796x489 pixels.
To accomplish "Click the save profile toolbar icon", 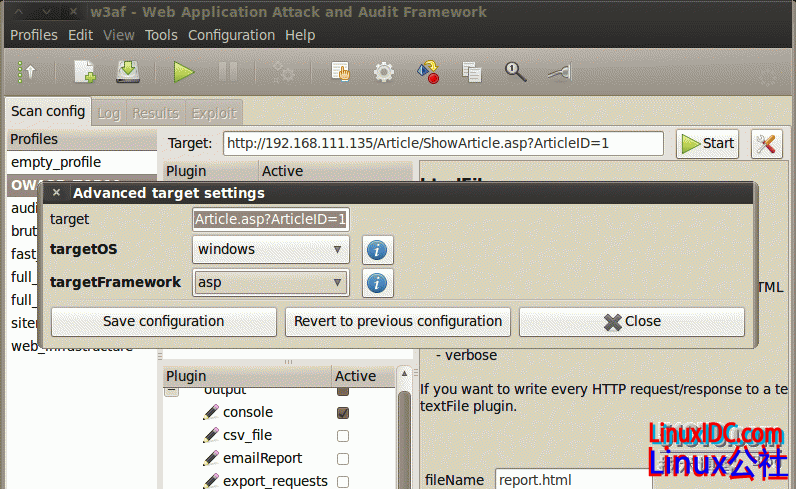I will click(x=127, y=72).
